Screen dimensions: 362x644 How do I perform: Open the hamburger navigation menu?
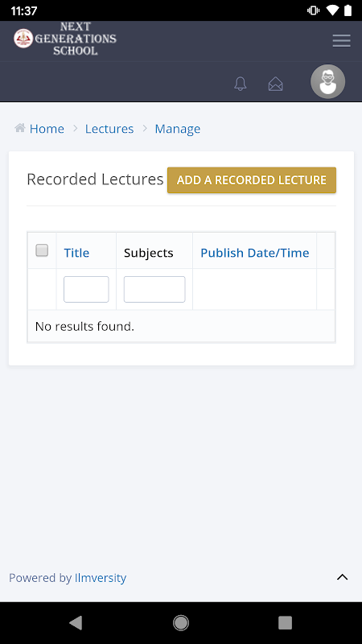pos(341,41)
